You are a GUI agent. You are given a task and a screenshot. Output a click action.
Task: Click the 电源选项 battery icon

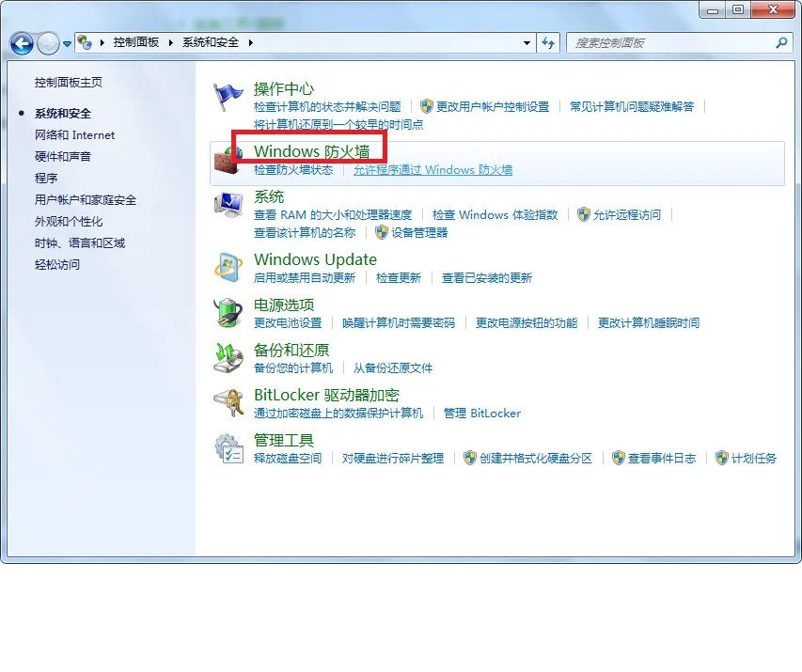coord(228,310)
